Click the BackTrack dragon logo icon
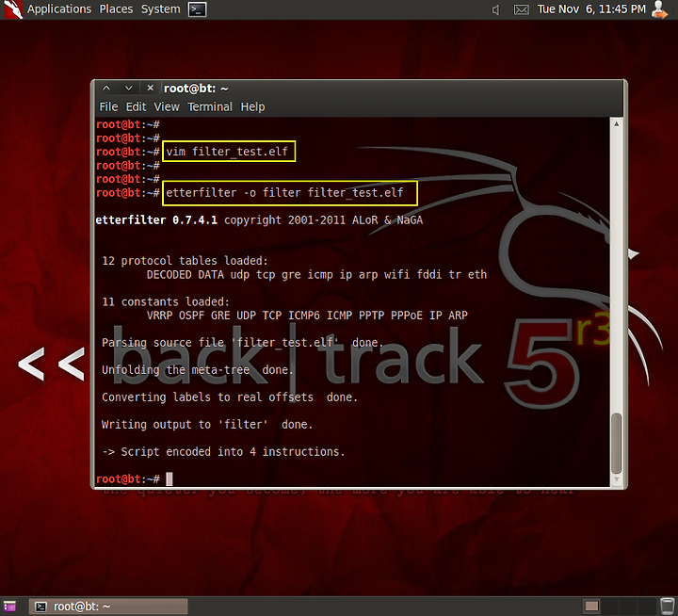Viewport: 678px width, 616px height. pyautogui.click(x=12, y=9)
